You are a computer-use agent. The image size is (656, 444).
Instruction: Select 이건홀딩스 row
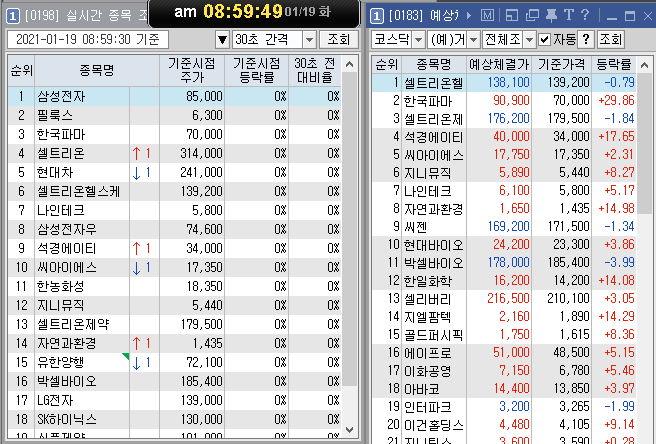click(504, 425)
